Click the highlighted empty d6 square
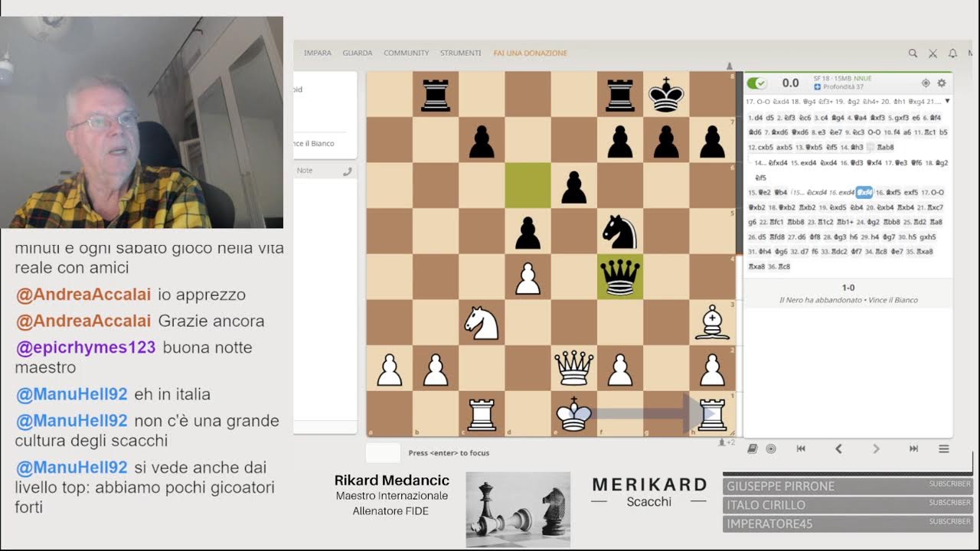The image size is (980, 551). tap(528, 185)
